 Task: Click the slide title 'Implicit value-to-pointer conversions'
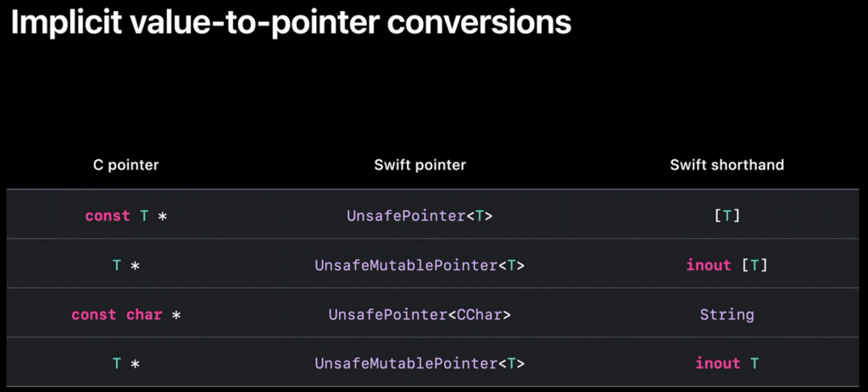291,24
